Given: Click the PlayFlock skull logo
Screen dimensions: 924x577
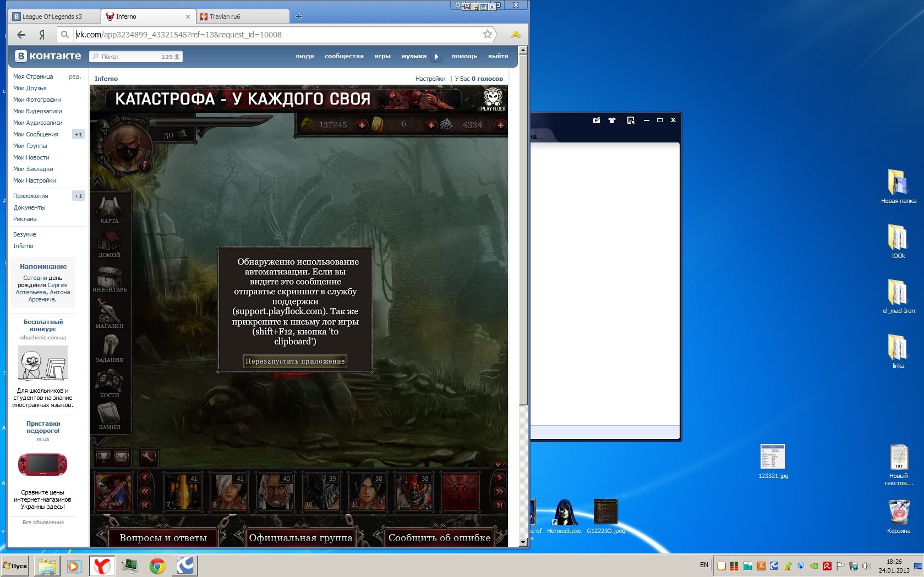Looking at the screenshot, I should pyautogui.click(x=493, y=100).
